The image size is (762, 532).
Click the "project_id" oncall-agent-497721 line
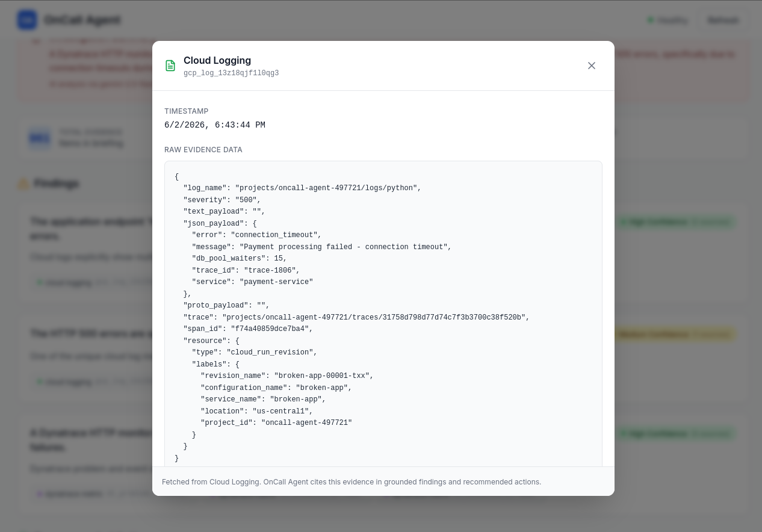(276, 423)
